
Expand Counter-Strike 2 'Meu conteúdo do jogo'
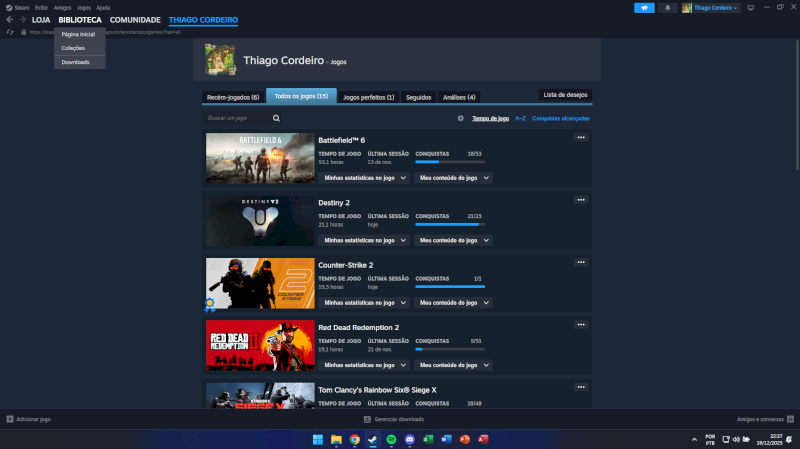(454, 302)
